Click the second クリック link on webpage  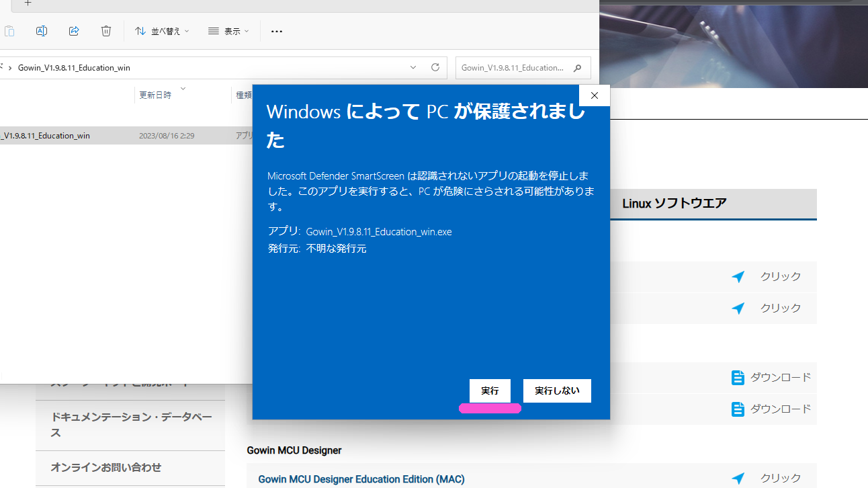pos(781,308)
